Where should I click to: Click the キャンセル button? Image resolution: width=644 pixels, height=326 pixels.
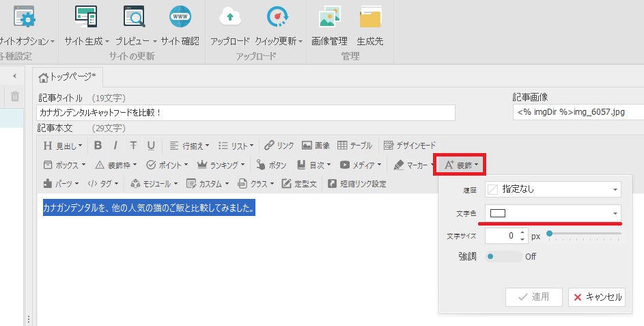point(597,297)
